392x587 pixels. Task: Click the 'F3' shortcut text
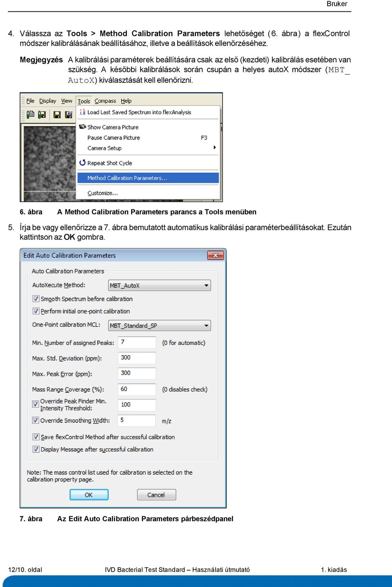[204, 138]
